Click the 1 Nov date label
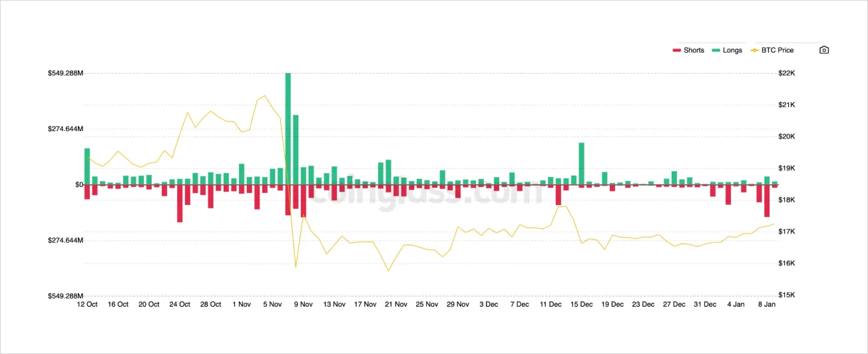The width and height of the screenshot is (868, 354). pos(242,305)
